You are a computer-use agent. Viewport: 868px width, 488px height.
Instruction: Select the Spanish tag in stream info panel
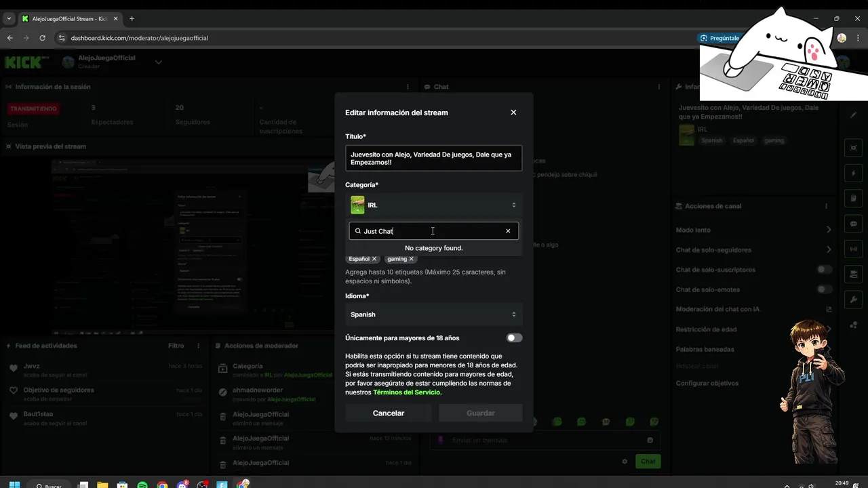point(712,140)
